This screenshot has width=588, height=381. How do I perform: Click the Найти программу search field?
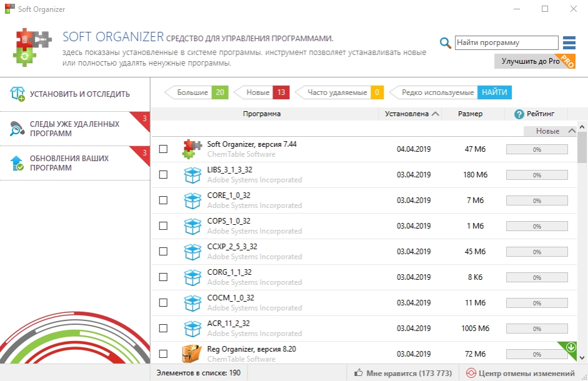point(507,42)
